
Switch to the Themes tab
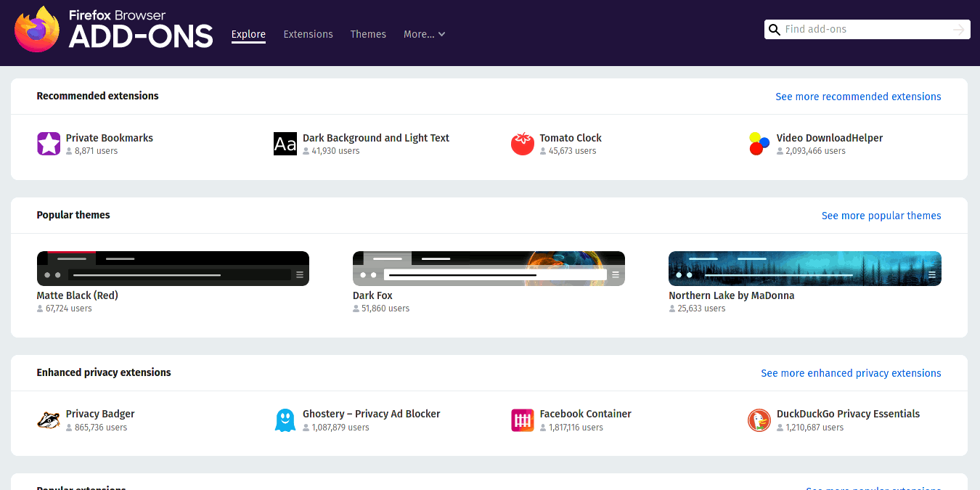coord(368,34)
